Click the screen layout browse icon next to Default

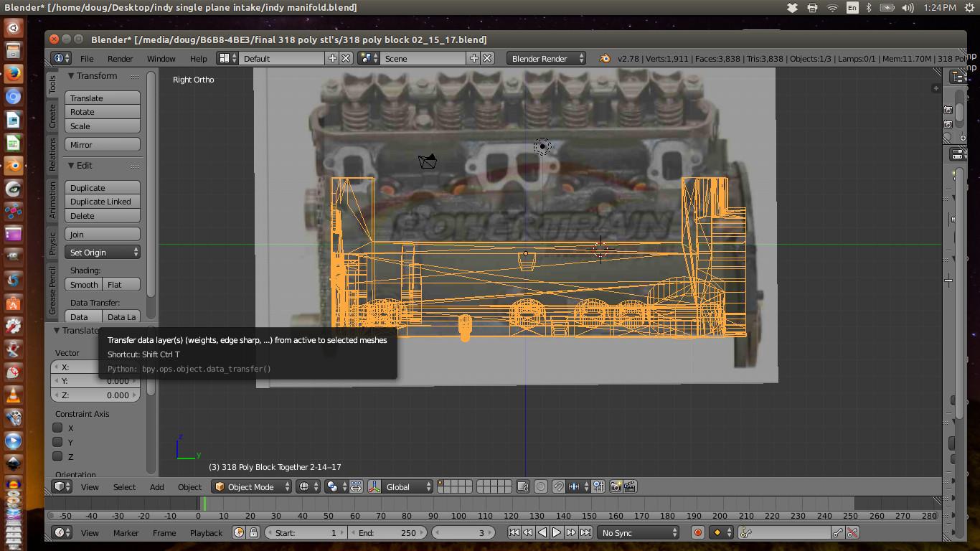[224, 58]
